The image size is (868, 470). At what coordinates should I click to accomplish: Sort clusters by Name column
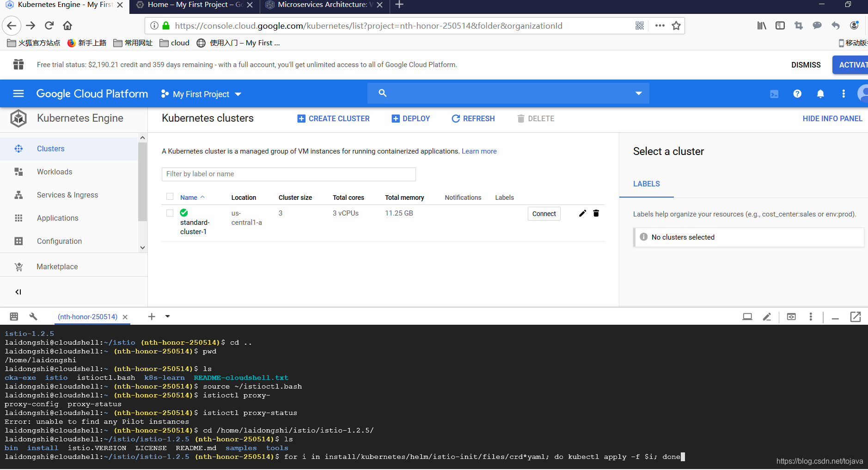click(x=192, y=198)
